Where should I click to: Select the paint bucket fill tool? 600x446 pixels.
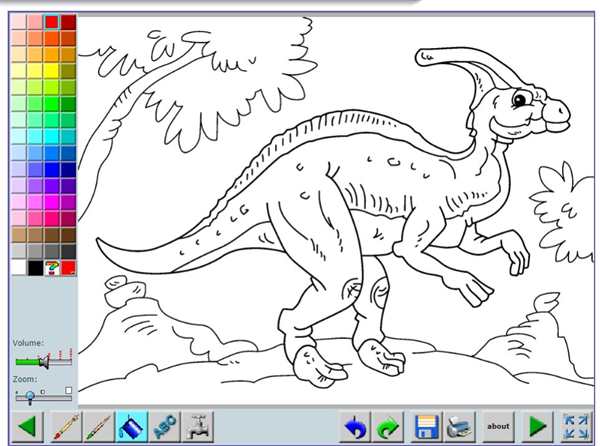point(132,426)
